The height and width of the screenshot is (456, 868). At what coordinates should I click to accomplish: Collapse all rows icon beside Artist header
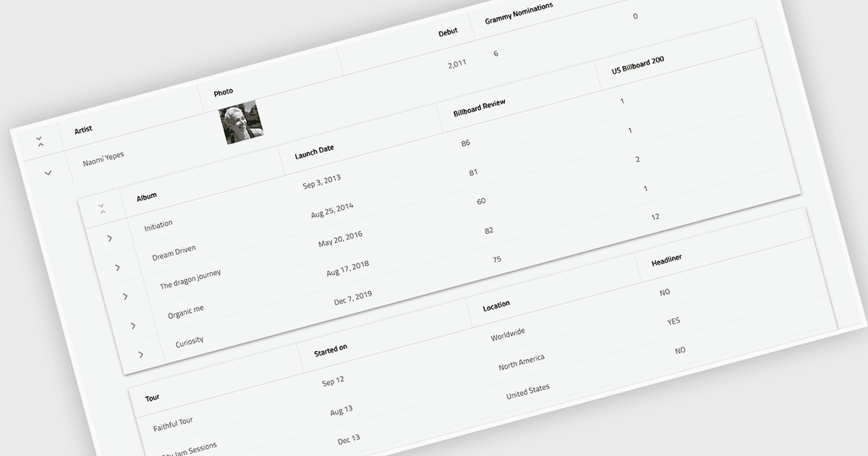(41, 143)
